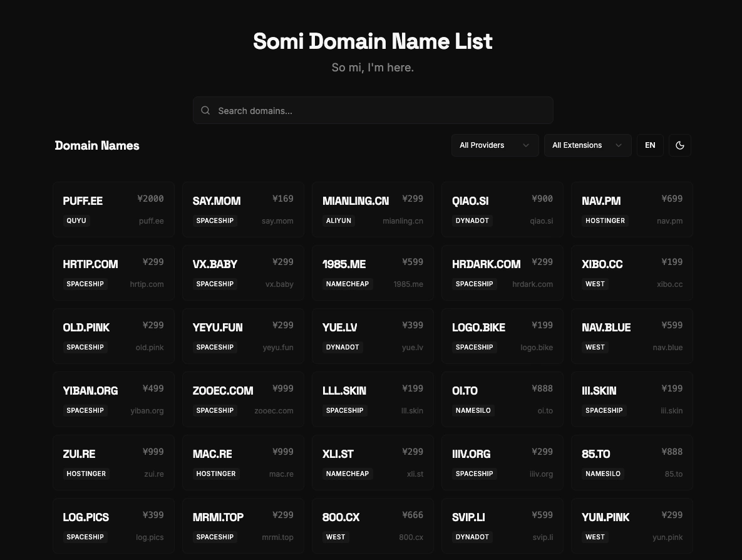This screenshot has height=560, width=742.
Task: Click the QUYU provider badge
Action: coord(76,221)
